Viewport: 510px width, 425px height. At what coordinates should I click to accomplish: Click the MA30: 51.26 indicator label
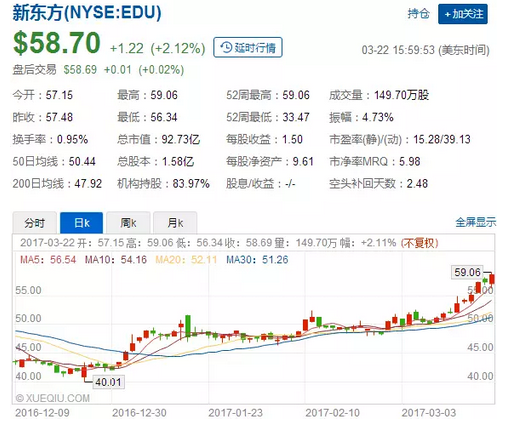pos(257,260)
